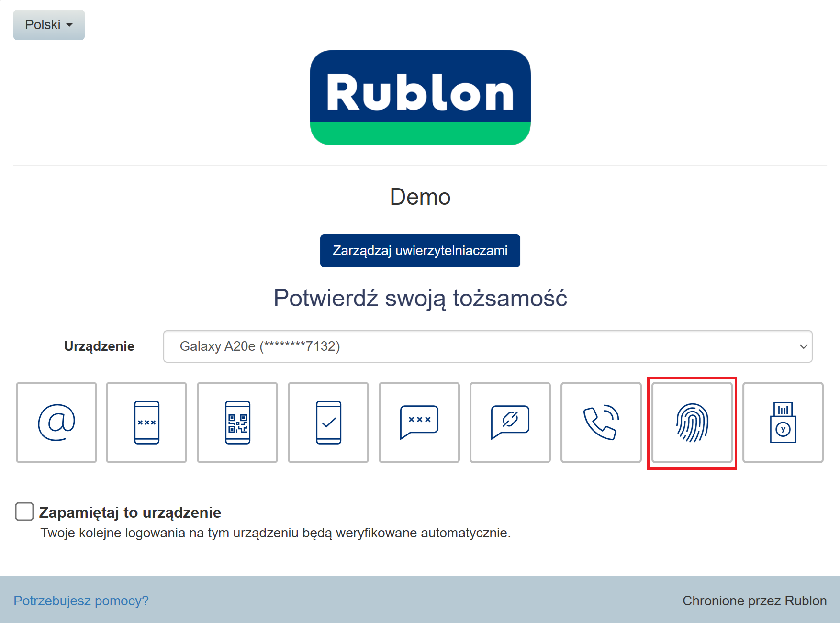The height and width of the screenshot is (623, 840).
Task: Select the phone call authentication method
Action: click(601, 422)
